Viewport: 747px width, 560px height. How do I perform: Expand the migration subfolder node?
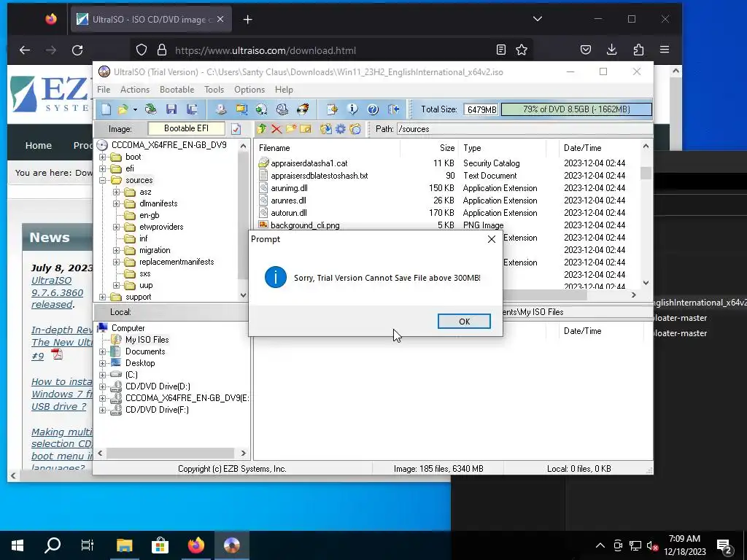(x=116, y=251)
